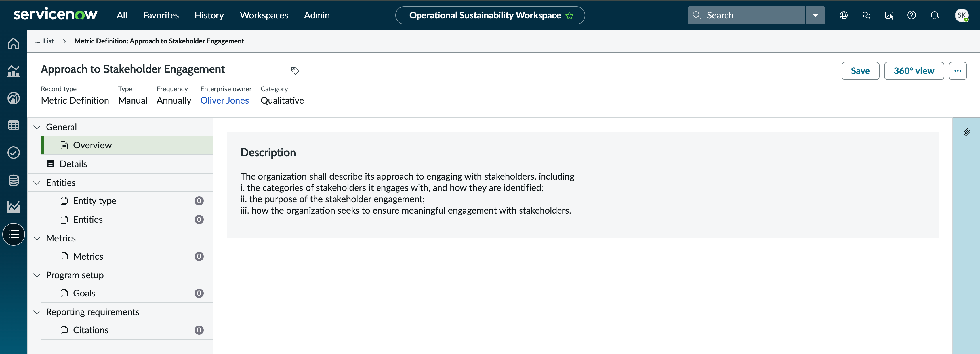Open the more actions ellipsis button

[958, 71]
